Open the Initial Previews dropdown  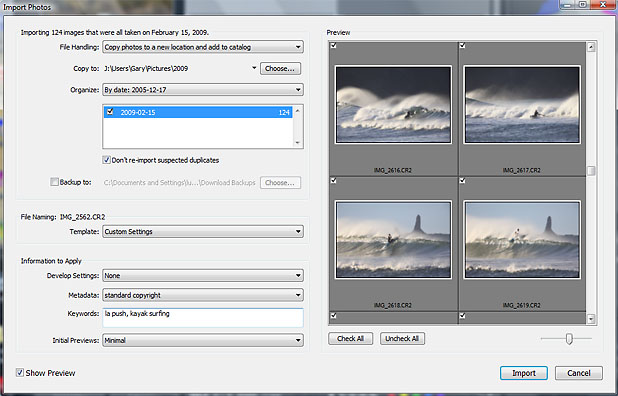tap(203, 340)
